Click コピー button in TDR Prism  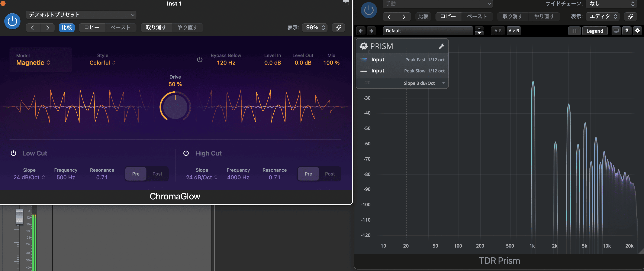point(448,16)
